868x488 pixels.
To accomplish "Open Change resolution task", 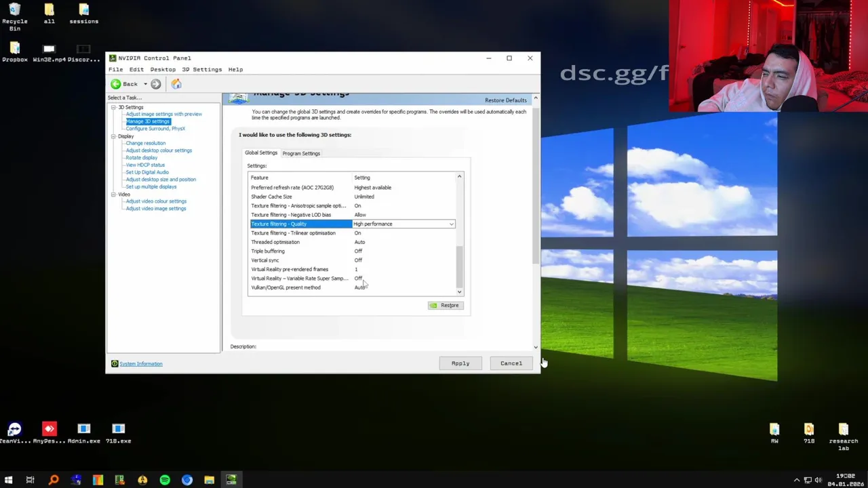I will [x=146, y=144].
